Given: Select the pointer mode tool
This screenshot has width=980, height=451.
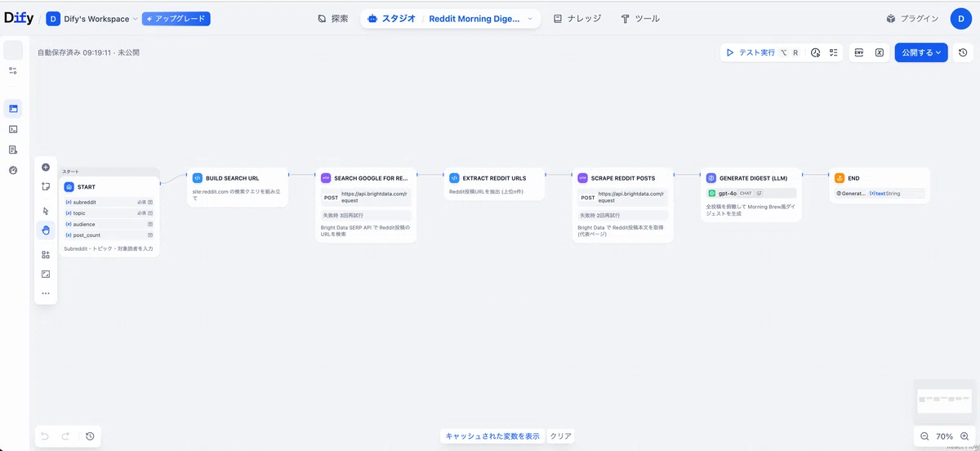Looking at the screenshot, I should click(46, 211).
